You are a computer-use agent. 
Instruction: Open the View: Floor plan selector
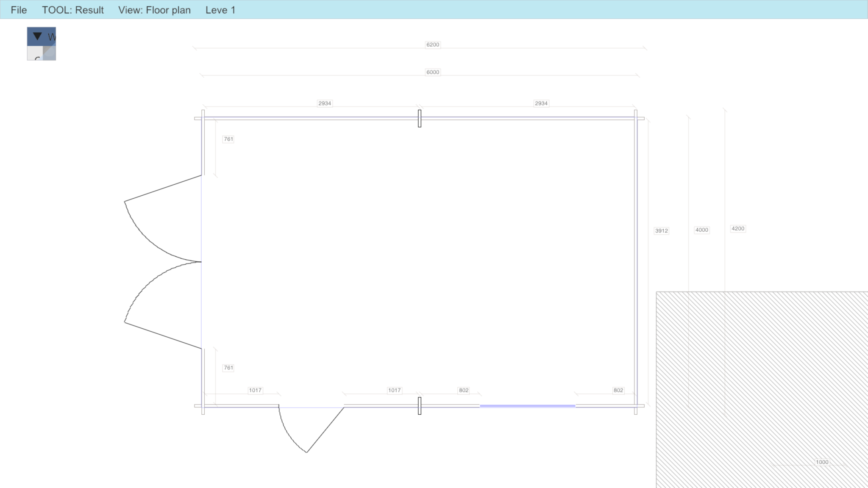[x=154, y=10]
